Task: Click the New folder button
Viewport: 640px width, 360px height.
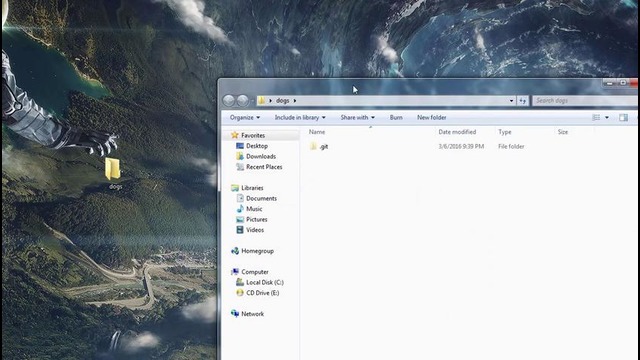Action: (431, 118)
